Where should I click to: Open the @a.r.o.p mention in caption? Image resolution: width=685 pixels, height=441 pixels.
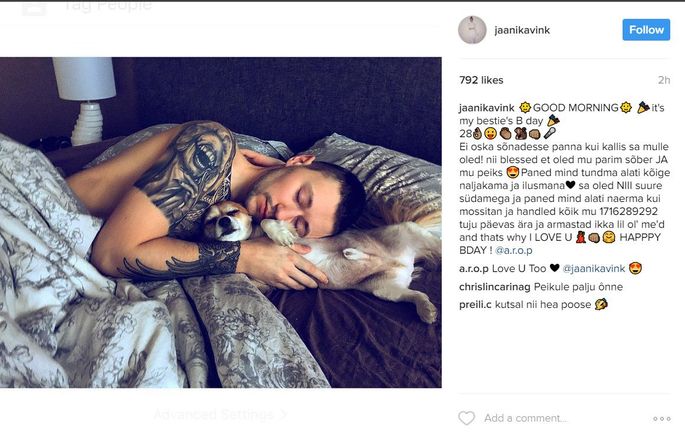point(513,250)
